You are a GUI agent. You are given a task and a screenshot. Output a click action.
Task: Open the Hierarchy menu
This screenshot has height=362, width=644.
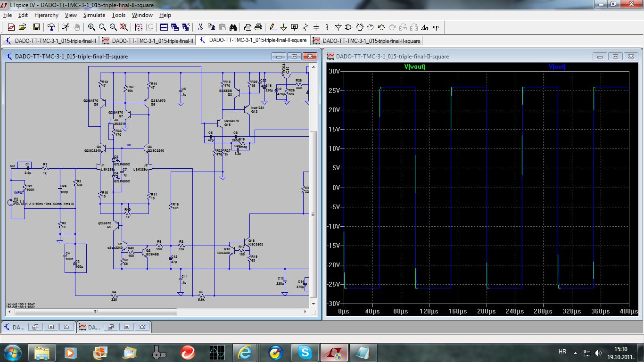point(46,15)
